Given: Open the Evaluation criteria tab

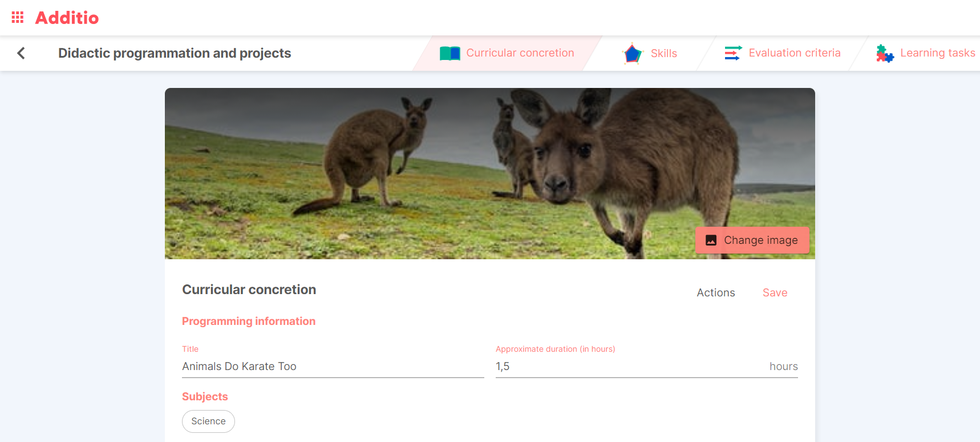Looking at the screenshot, I should (x=783, y=53).
